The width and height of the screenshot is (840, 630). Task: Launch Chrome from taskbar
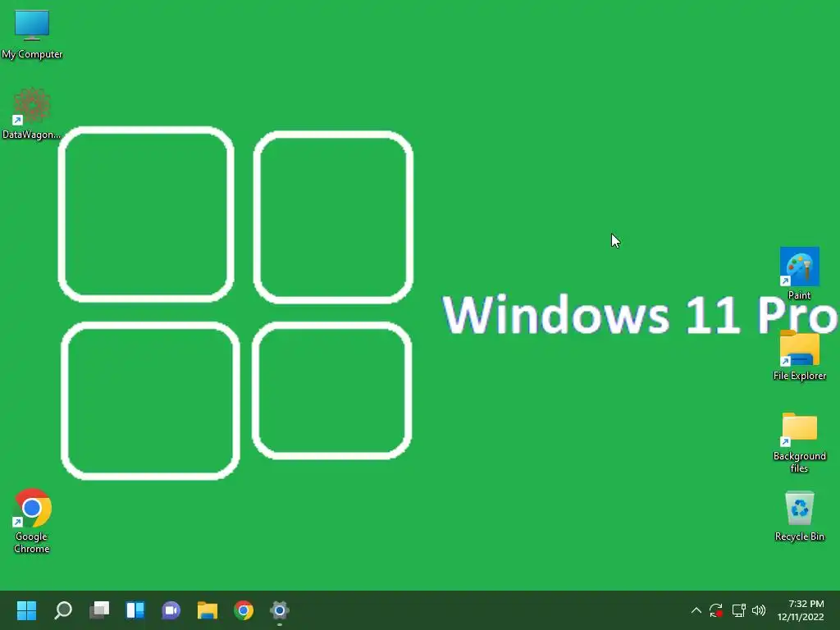click(x=244, y=610)
